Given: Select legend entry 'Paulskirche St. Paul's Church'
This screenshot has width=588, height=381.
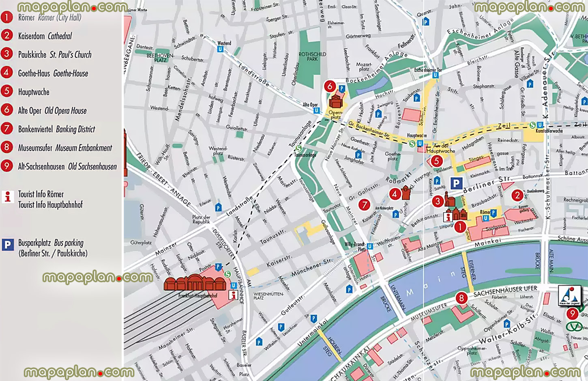Looking at the screenshot, I should click(55, 54).
